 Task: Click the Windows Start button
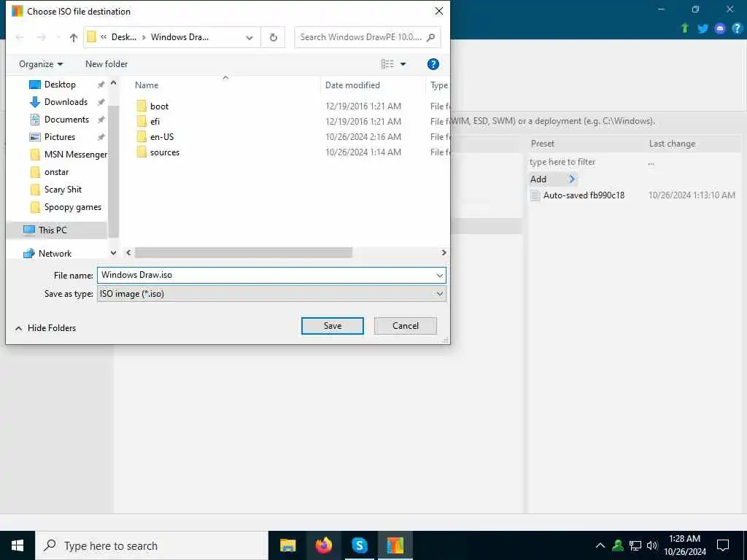coord(18,545)
